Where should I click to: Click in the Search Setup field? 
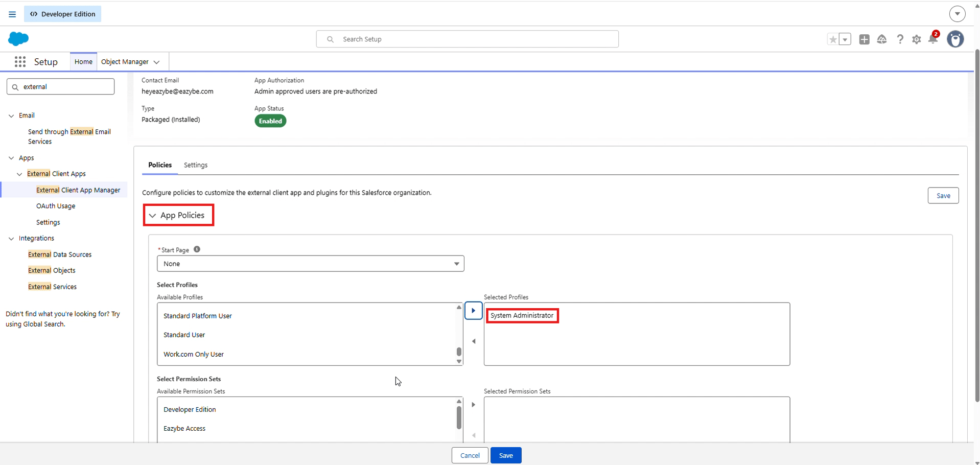click(468, 39)
